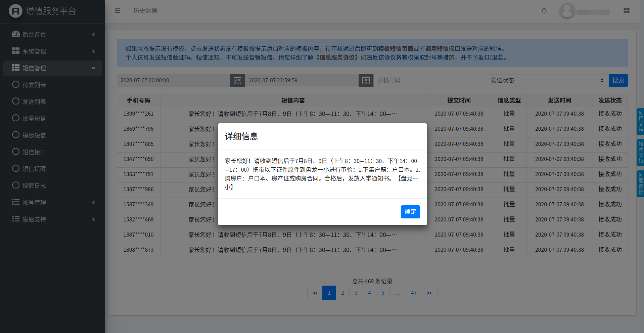The height and width of the screenshot is (333, 644).
Task: Open the 发送状态 dropdown filter
Action: point(547,81)
